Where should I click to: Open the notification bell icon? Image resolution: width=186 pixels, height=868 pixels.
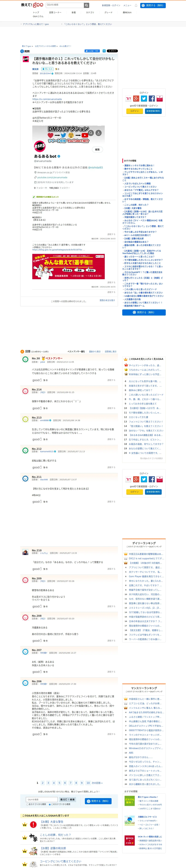click(x=136, y=5)
